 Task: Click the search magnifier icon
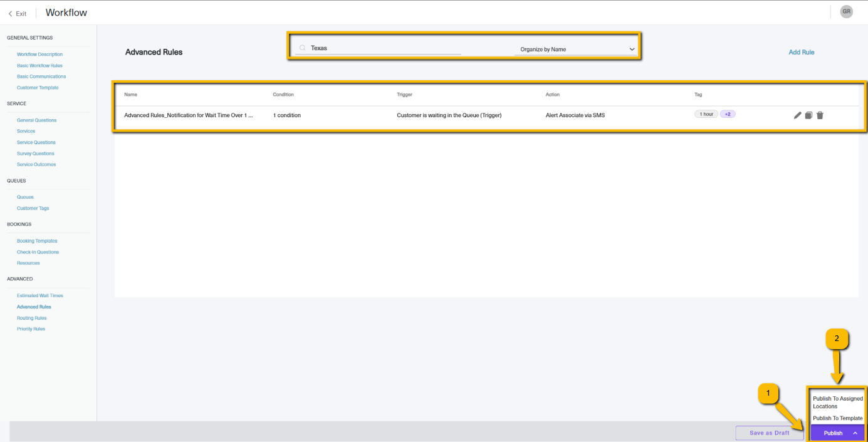(303, 48)
